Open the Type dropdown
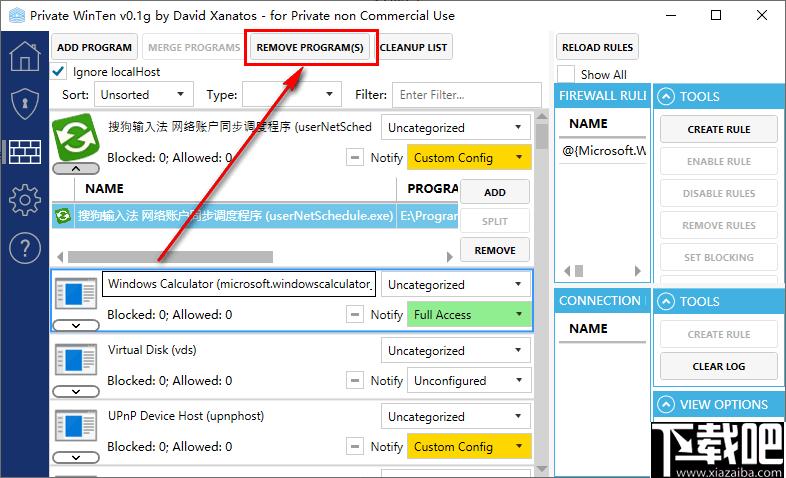The height and width of the screenshot is (478, 786). (292, 94)
